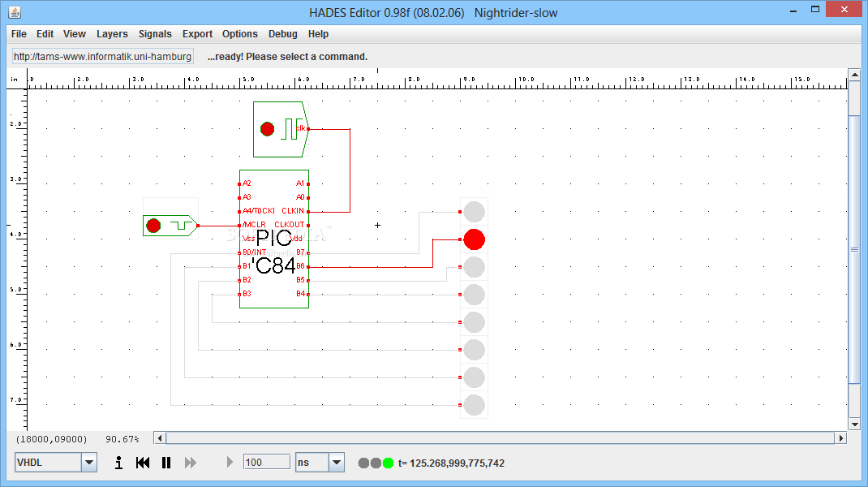868x487 pixels.
Task: Open the Debug menu
Action: [x=283, y=34]
